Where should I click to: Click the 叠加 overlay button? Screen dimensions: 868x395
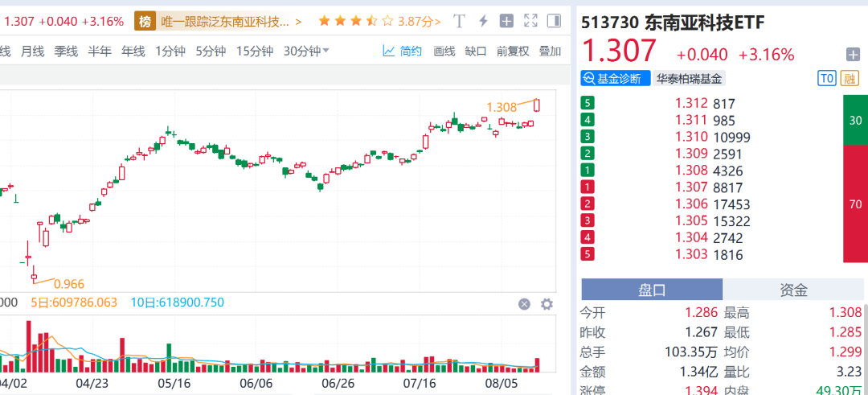point(551,51)
